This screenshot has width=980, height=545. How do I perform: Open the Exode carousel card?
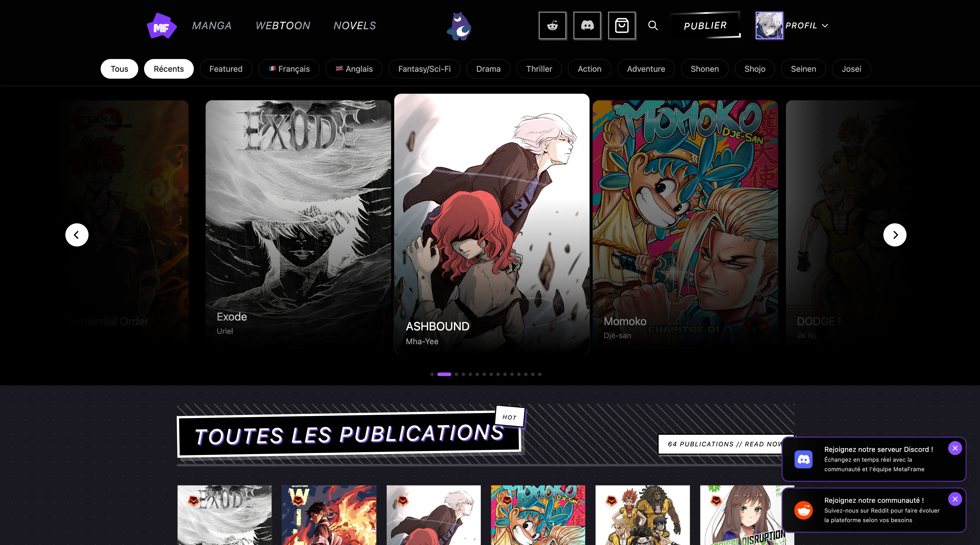pyautogui.click(x=298, y=223)
